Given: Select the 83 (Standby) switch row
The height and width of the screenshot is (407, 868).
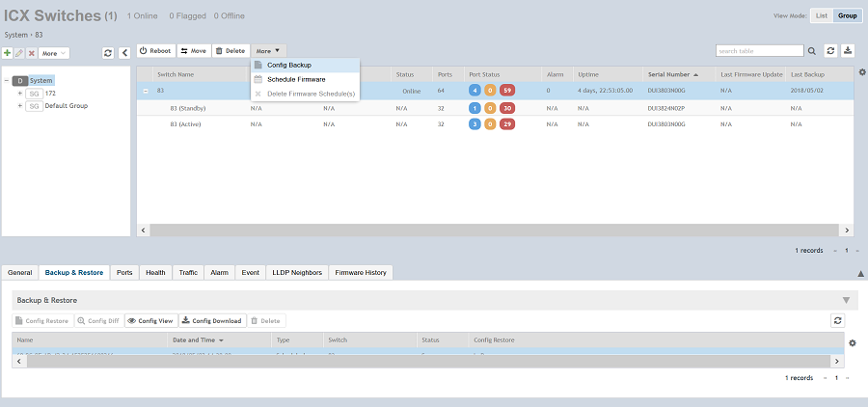Looking at the screenshot, I should click(495, 108).
